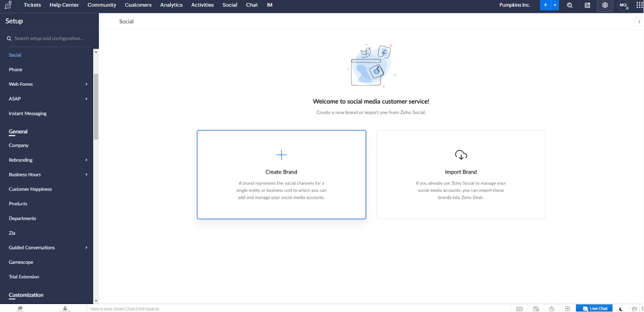Image resolution: width=644 pixels, height=312 pixels.
Task: Click the sidebar vertical scrollbar thumb
Action: point(96,106)
